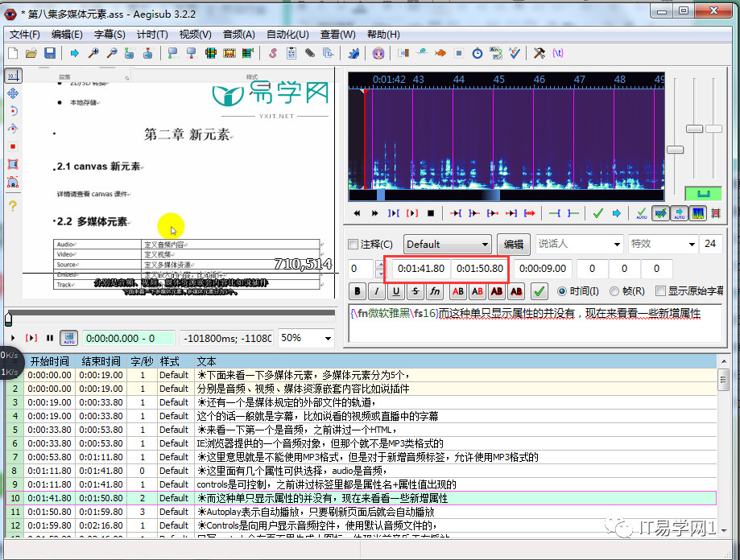Stop audio playback with the stop icon
740x560 pixels.
pos(431,213)
